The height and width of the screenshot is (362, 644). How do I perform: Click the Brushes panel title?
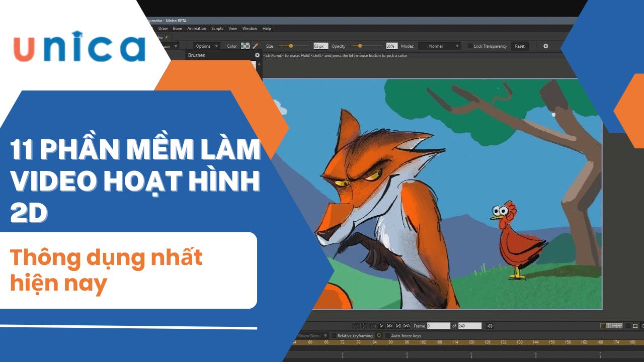tap(196, 55)
